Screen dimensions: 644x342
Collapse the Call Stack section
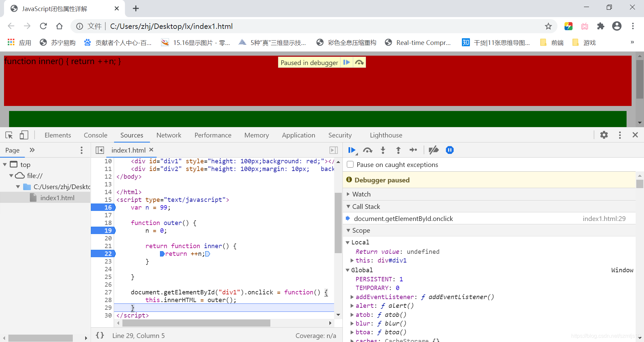[x=348, y=207]
